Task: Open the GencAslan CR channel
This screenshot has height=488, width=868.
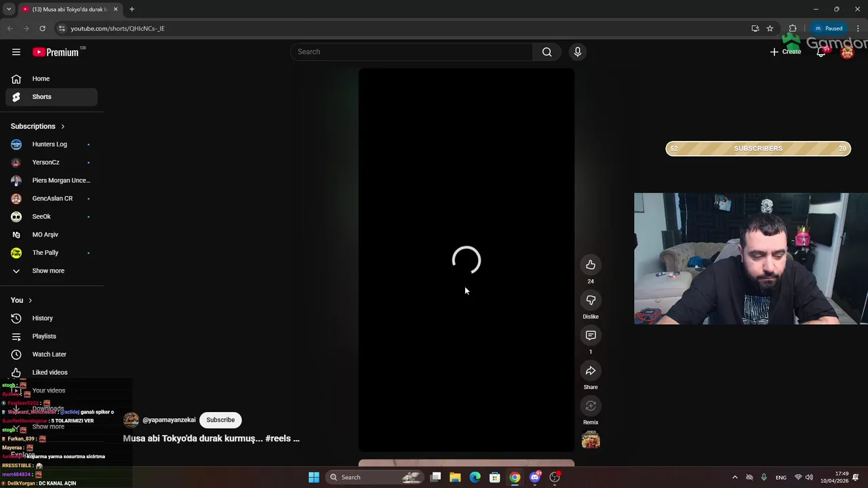Action: [x=52, y=199]
